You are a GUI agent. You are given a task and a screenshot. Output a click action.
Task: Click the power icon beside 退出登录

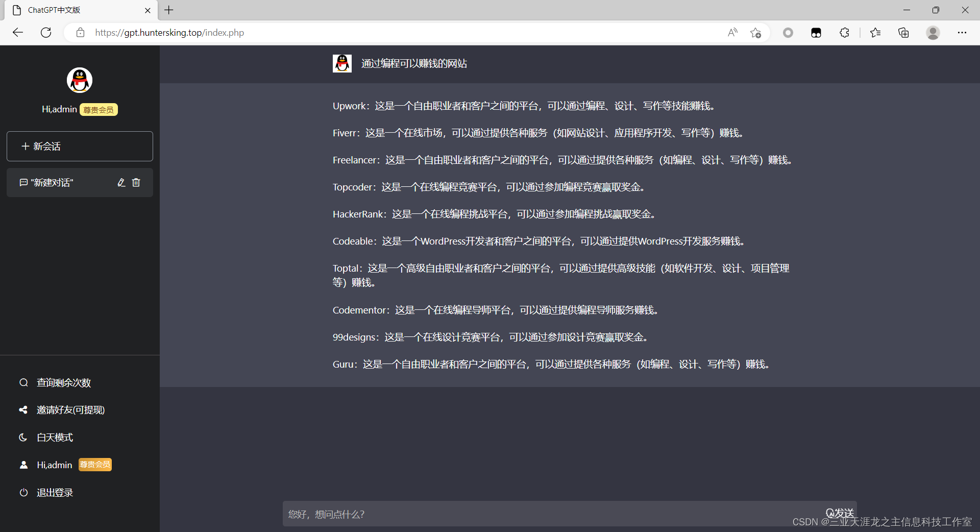point(23,493)
